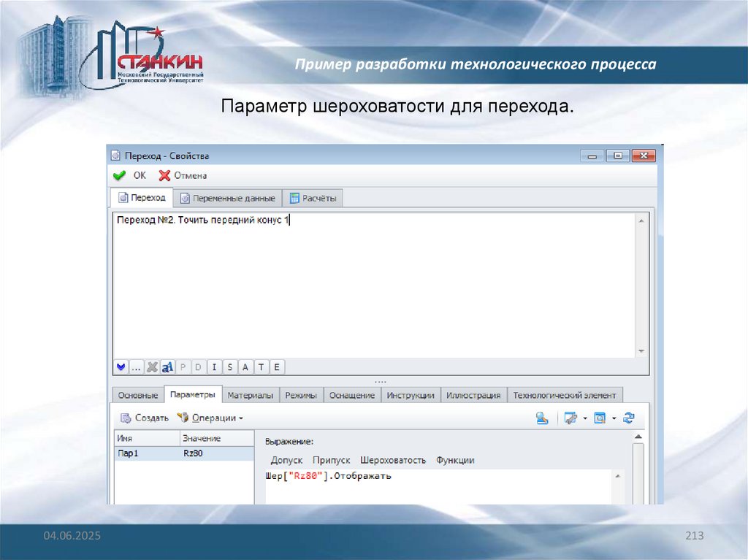Click the refresh arrows icon
748x560 pixels.
point(629,418)
